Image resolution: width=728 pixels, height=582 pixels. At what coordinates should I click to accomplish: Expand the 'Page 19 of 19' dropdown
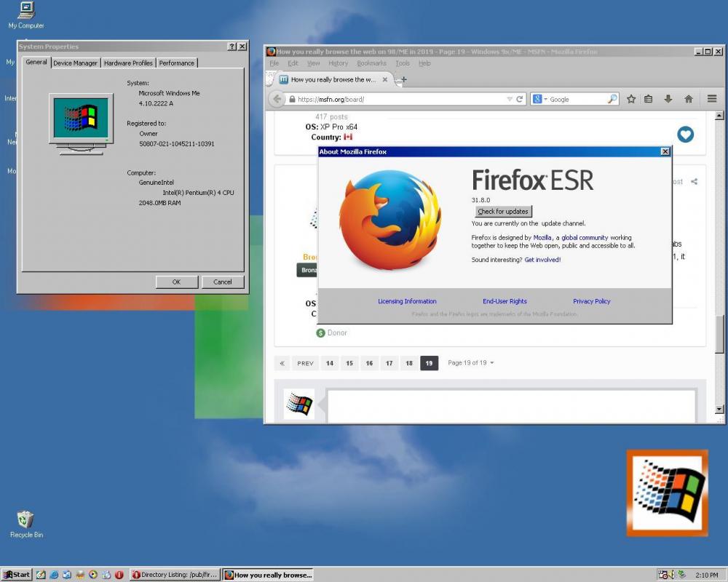[491, 363]
